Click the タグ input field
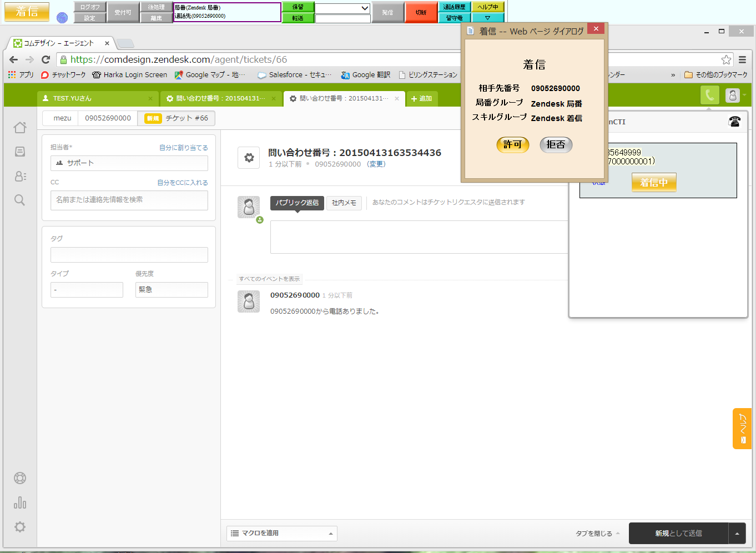 [129, 255]
